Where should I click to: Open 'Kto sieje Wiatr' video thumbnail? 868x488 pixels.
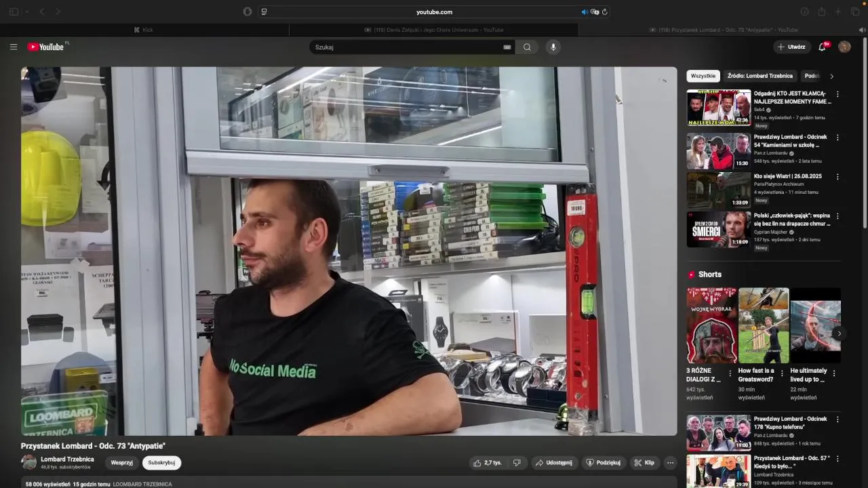click(x=719, y=190)
